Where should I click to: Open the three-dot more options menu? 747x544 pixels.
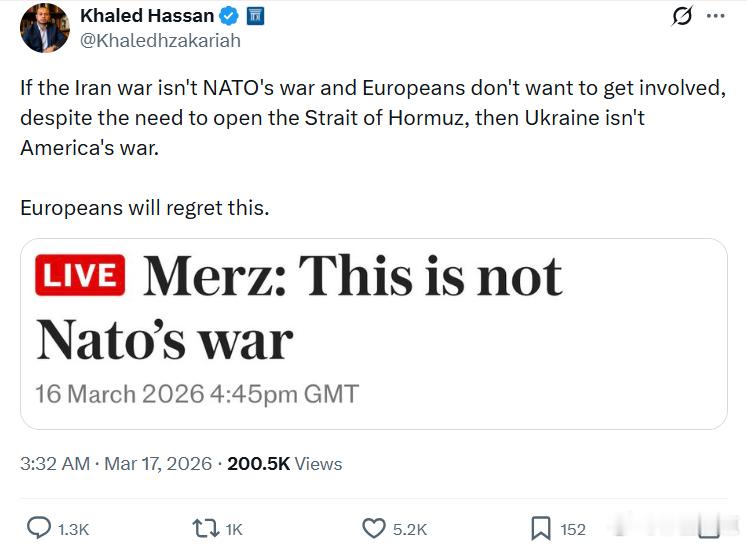pyautogui.click(x=716, y=17)
